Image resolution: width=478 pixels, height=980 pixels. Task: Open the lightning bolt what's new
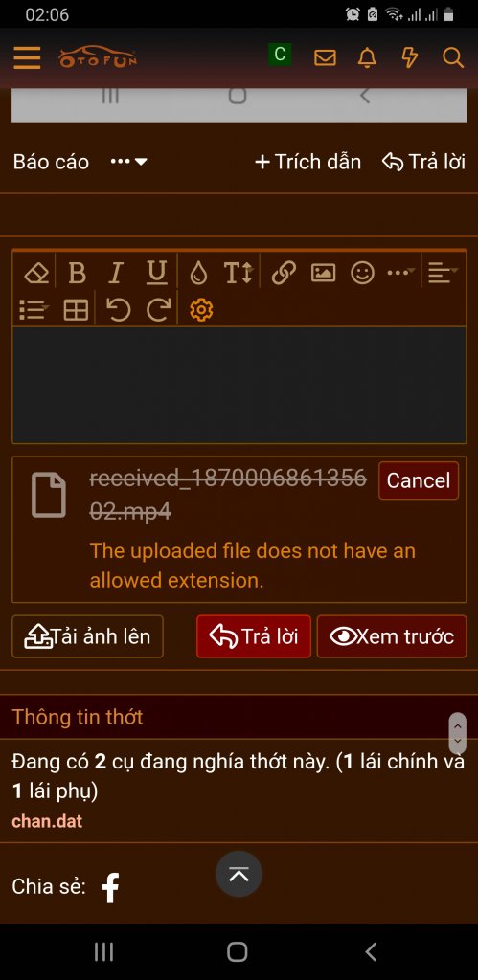[409, 57]
